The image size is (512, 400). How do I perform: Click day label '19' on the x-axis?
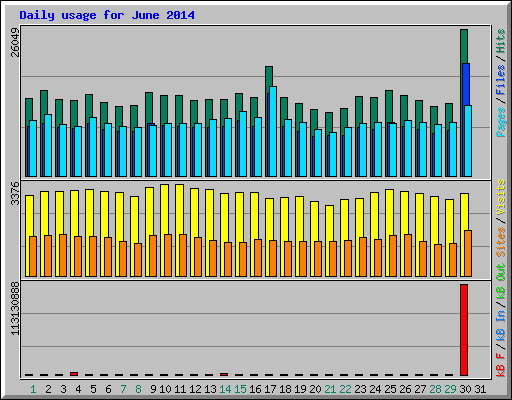[x=300, y=389]
